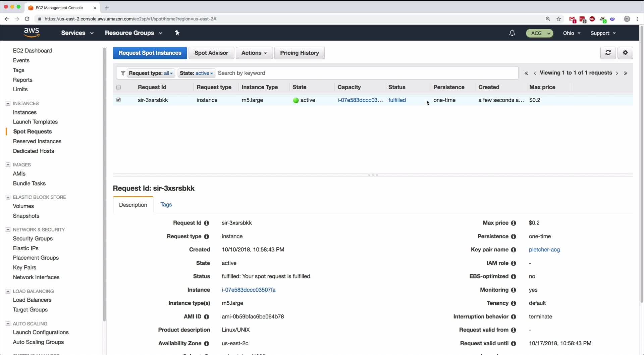Open a new browser tab
644x355 pixels.
click(x=107, y=8)
